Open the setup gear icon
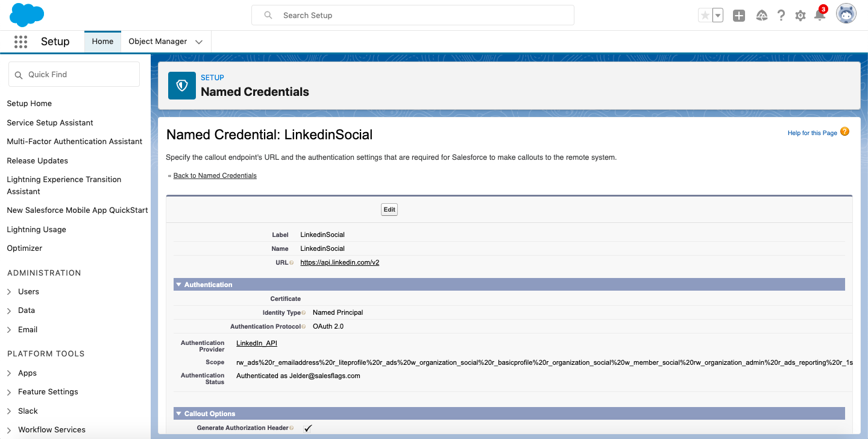 [800, 16]
